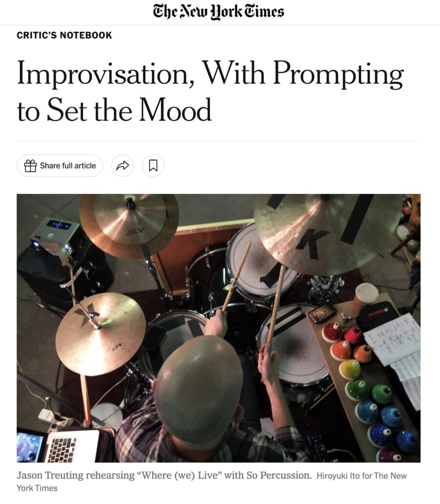
Task: Click the headline Improvisation, With Prompting
Action: tap(210, 74)
